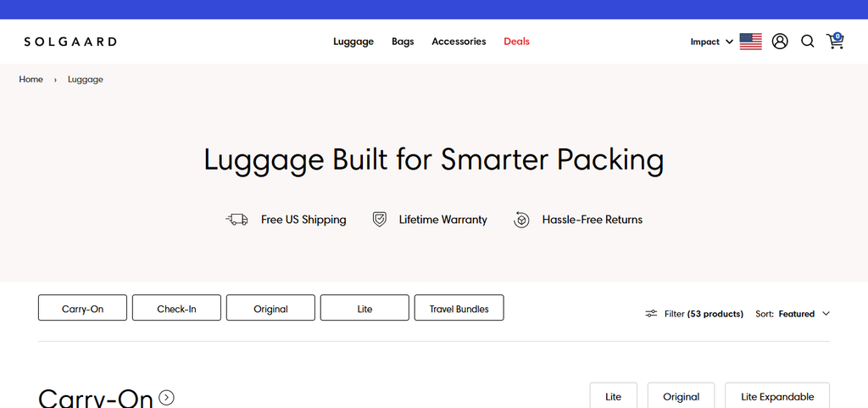The image size is (868, 408).
Task: Click the Free US Shipping text
Action: click(303, 220)
